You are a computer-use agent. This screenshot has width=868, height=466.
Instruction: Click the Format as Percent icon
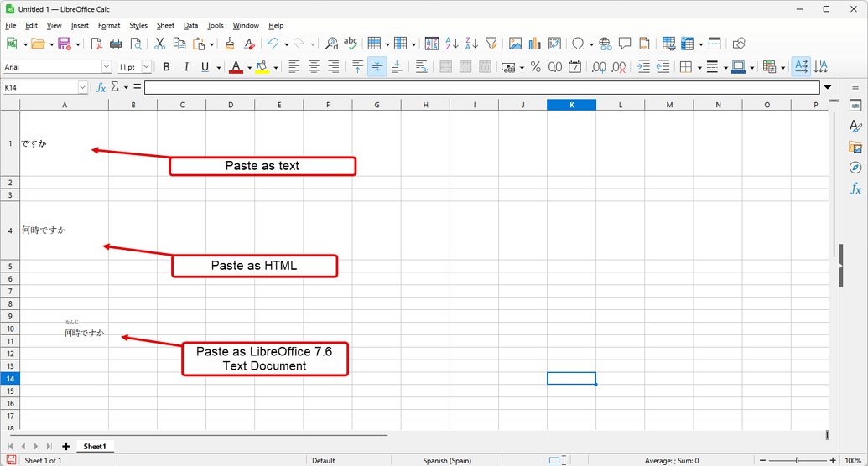tap(535, 67)
